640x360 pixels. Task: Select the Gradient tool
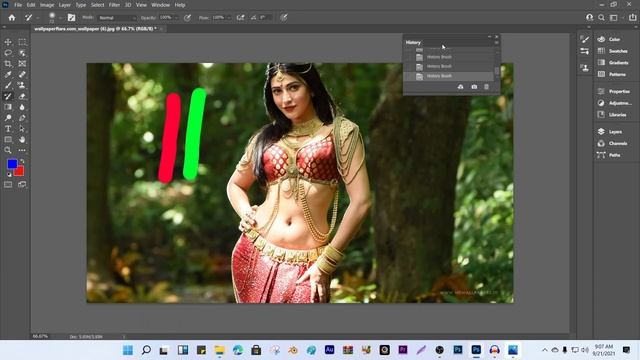[x=8, y=107]
